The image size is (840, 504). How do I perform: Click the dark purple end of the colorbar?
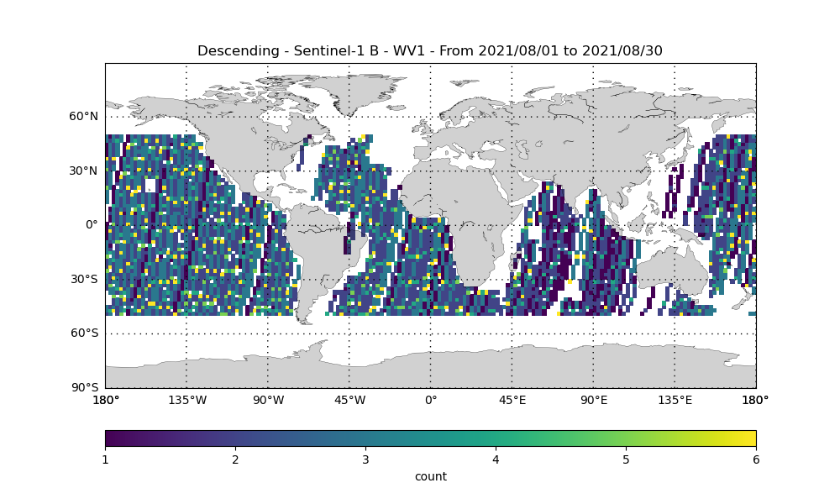109,438
